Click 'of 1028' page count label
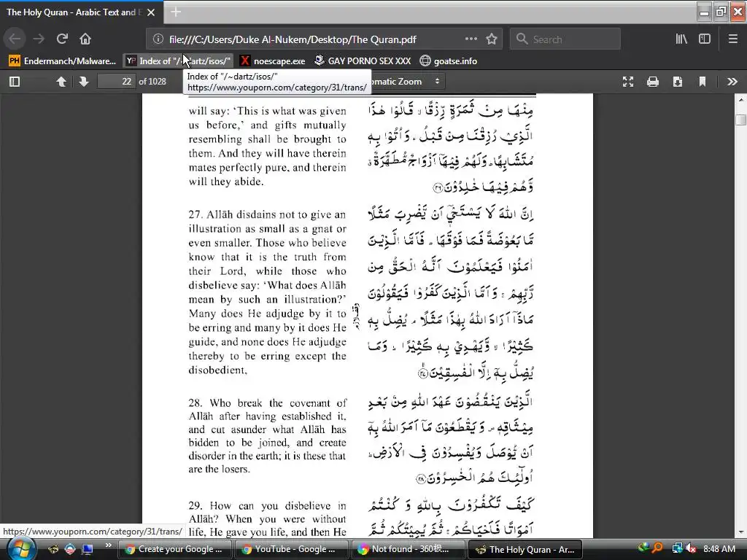Screen dimensions: 747x560 [152, 82]
